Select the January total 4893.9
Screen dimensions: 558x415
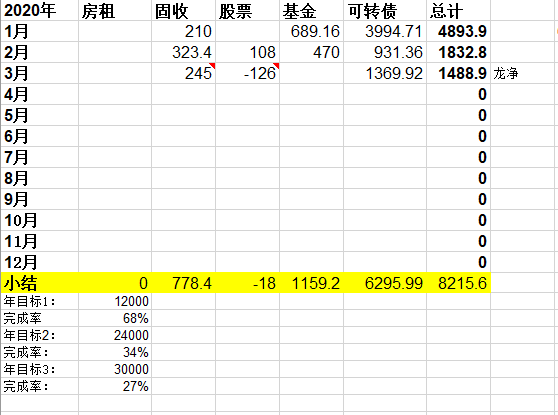(x=458, y=31)
